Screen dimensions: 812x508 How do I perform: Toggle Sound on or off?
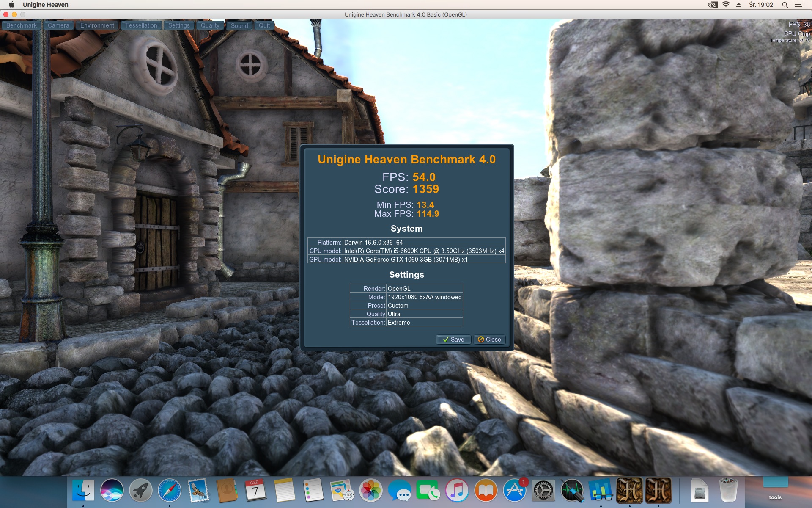tap(239, 25)
